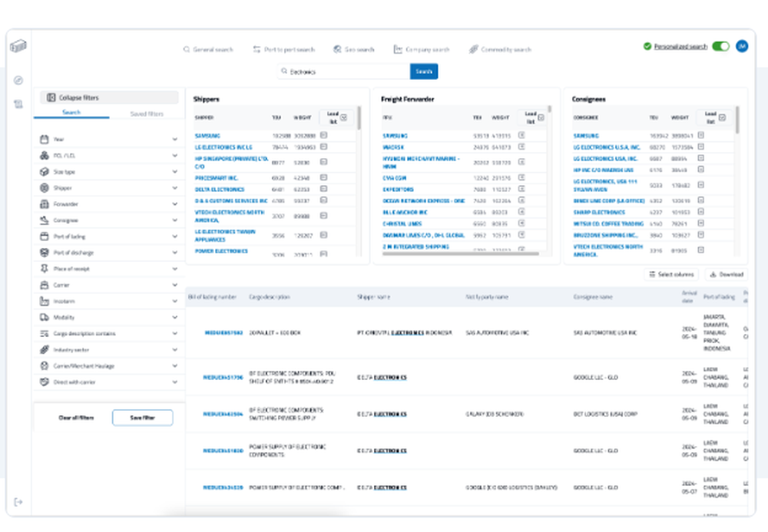
Task: Add PRICESMART INC. shipper to lead list
Action: point(324,177)
